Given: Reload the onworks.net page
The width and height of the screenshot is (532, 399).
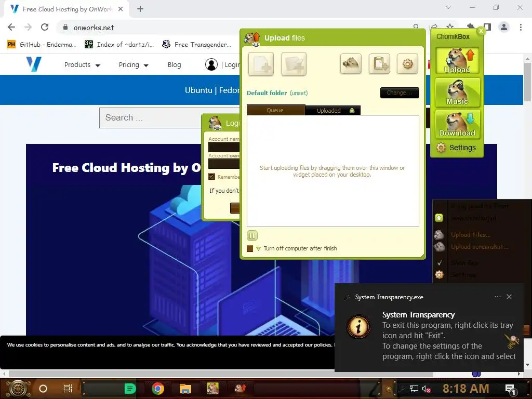Looking at the screenshot, I should pyautogui.click(x=45, y=27).
